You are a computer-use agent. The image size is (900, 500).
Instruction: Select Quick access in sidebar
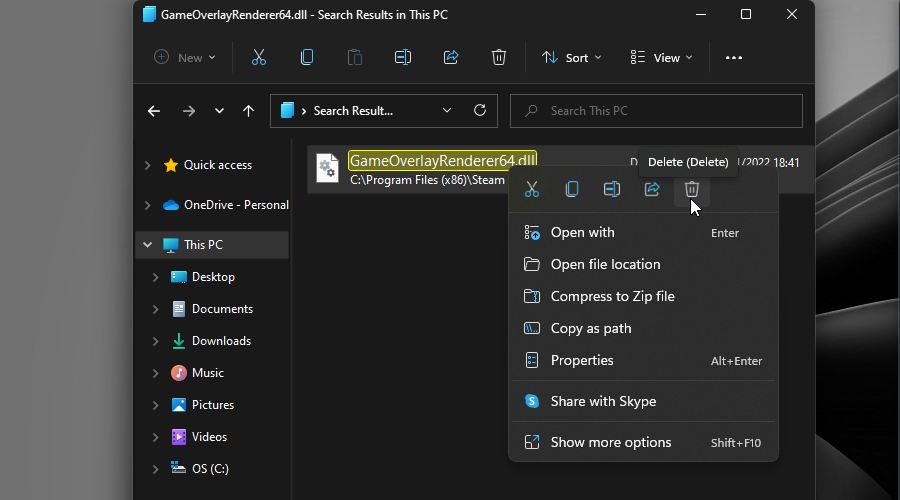point(218,165)
